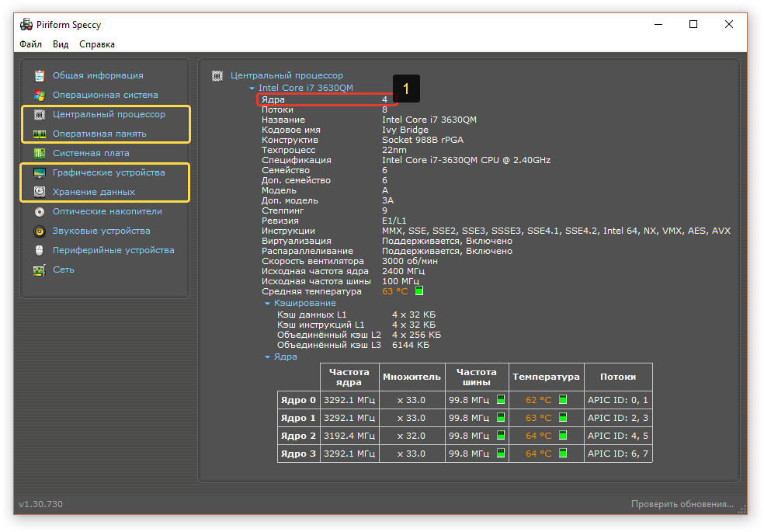Open the Оптические накопители section
This screenshot has height=532, width=764.
[x=107, y=211]
